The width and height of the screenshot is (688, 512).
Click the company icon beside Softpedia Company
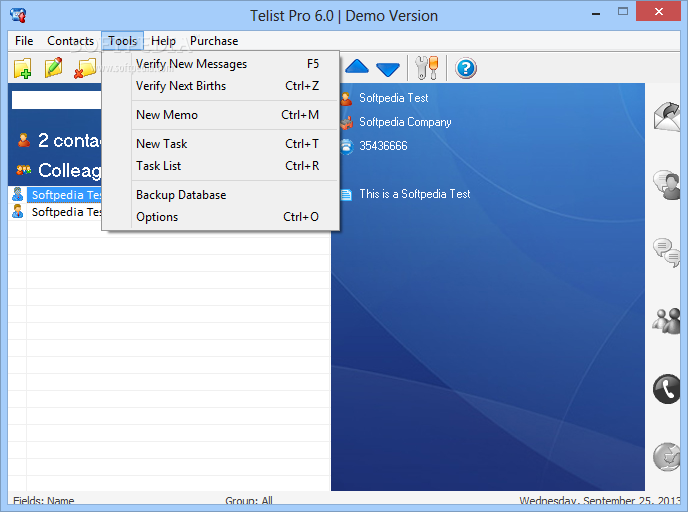pos(346,123)
